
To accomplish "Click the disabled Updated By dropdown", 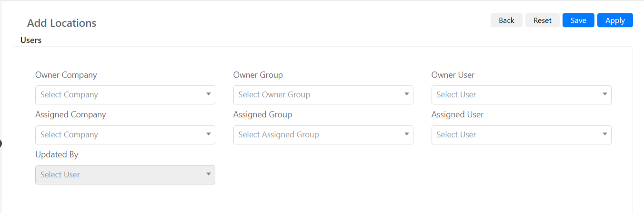I will point(125,175).
